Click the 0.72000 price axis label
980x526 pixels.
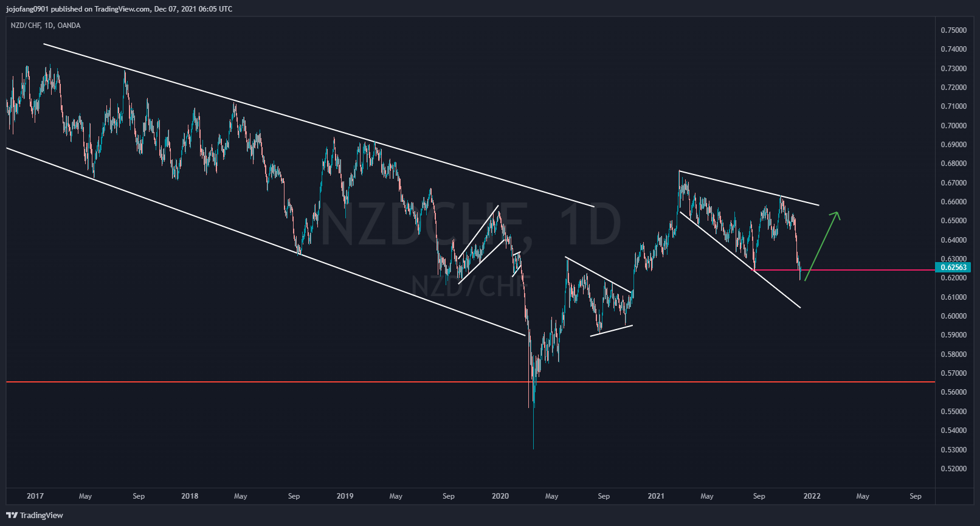953,88
